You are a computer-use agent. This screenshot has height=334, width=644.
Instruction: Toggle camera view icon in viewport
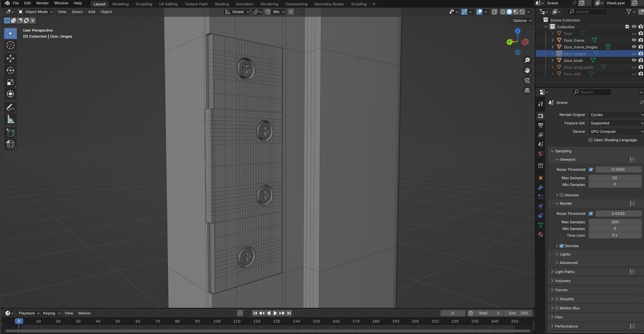[527, 80]
